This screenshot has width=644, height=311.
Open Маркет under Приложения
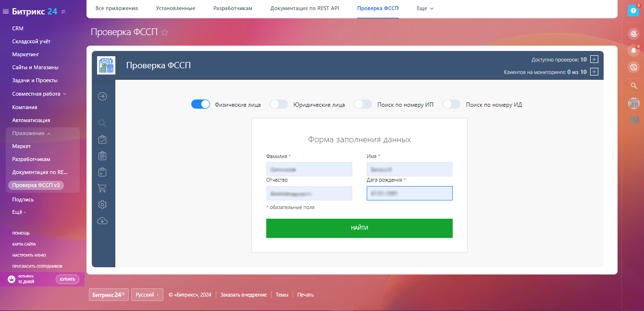pyautogui.click(x=22, y=146)
